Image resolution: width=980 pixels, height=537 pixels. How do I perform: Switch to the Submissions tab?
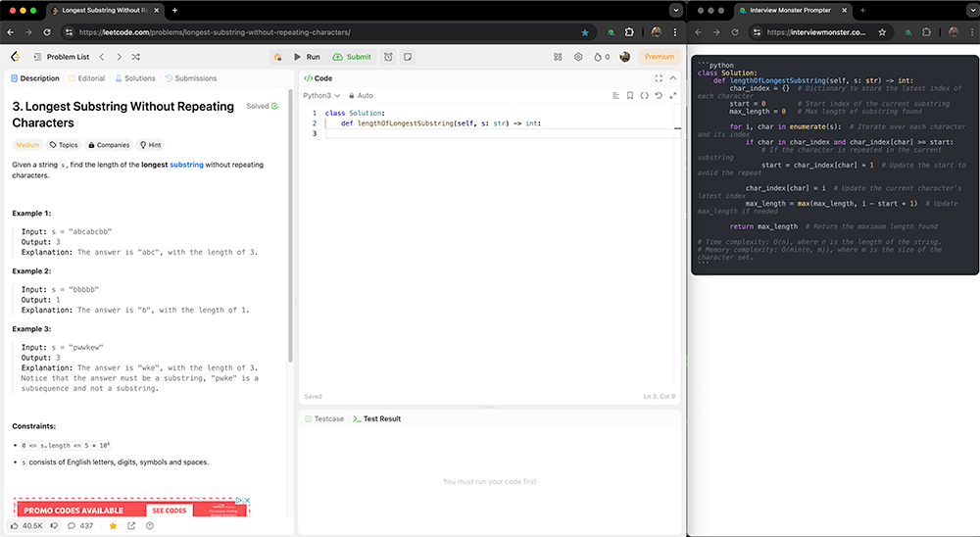[191, 78]
